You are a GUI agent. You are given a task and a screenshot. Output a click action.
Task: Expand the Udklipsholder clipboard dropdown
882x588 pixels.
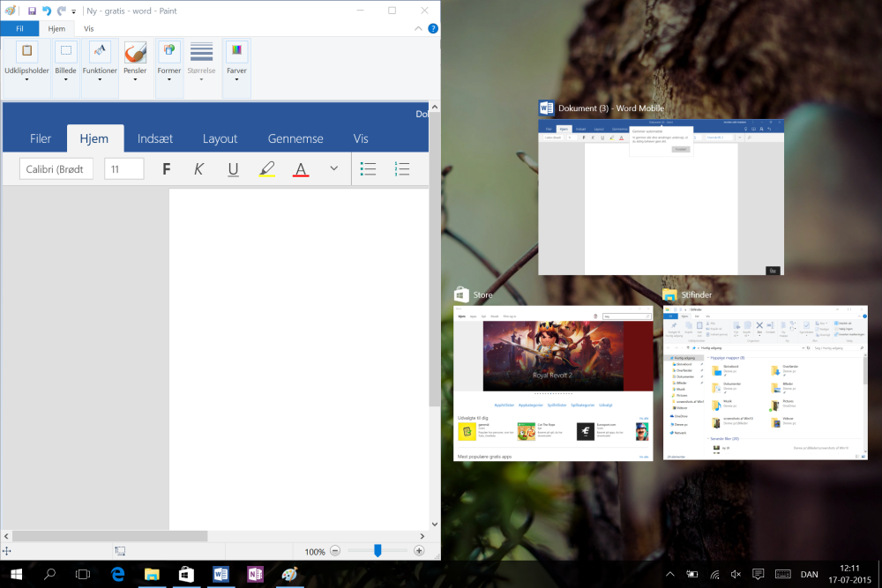pos(26,79)
